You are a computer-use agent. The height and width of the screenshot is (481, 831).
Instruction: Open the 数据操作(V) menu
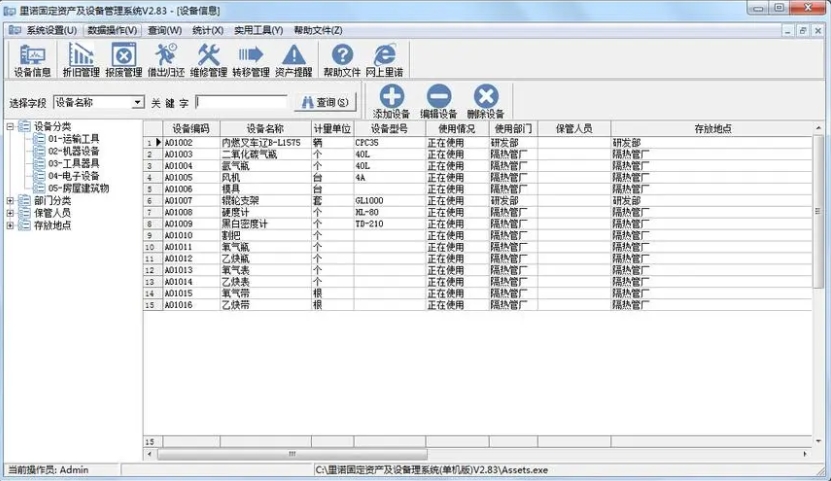pos(112,30)
